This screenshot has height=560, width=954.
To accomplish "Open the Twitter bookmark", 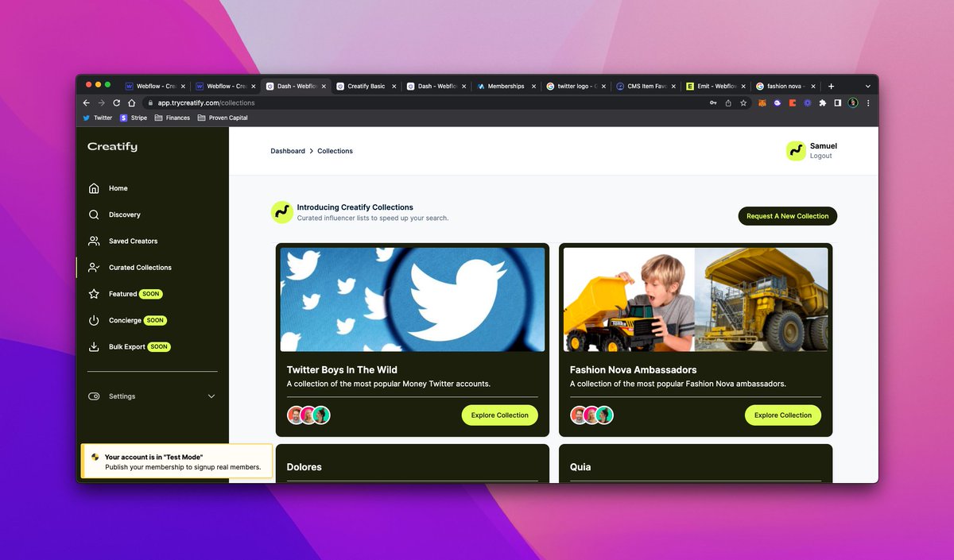I will (x=98, y=118).
